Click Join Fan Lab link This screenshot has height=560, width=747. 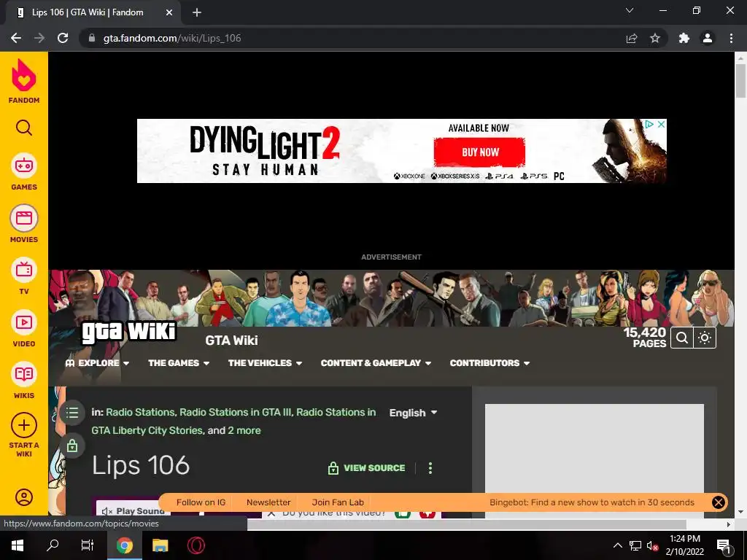(x=338, y=502)
